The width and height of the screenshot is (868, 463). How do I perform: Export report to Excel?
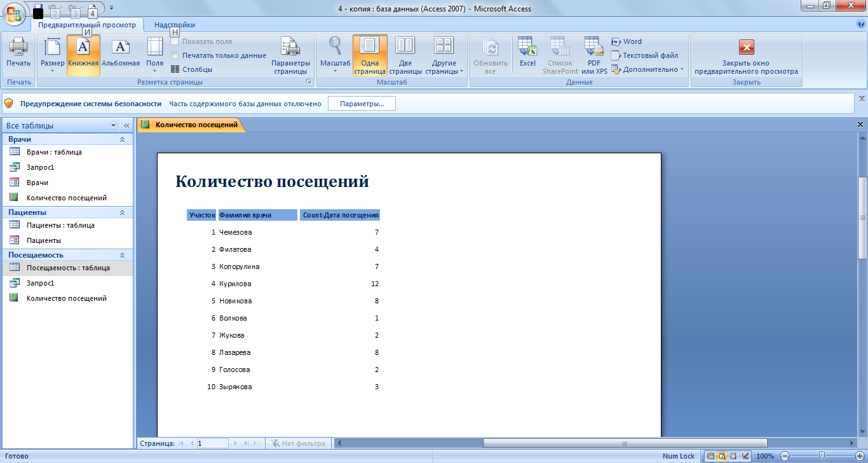[x=527, y=53]
